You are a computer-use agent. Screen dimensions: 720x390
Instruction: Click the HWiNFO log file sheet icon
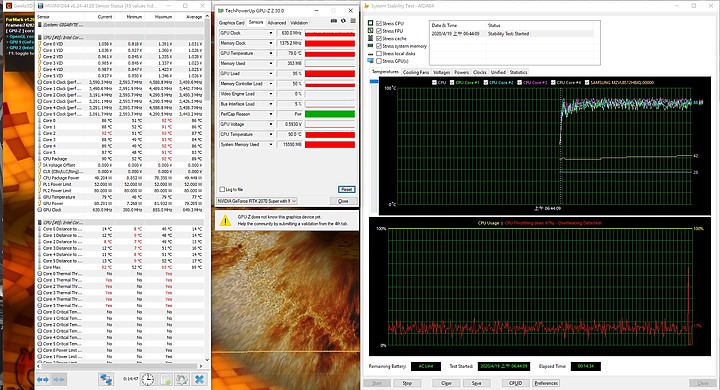pyautogui.click(x=165, y=379)
